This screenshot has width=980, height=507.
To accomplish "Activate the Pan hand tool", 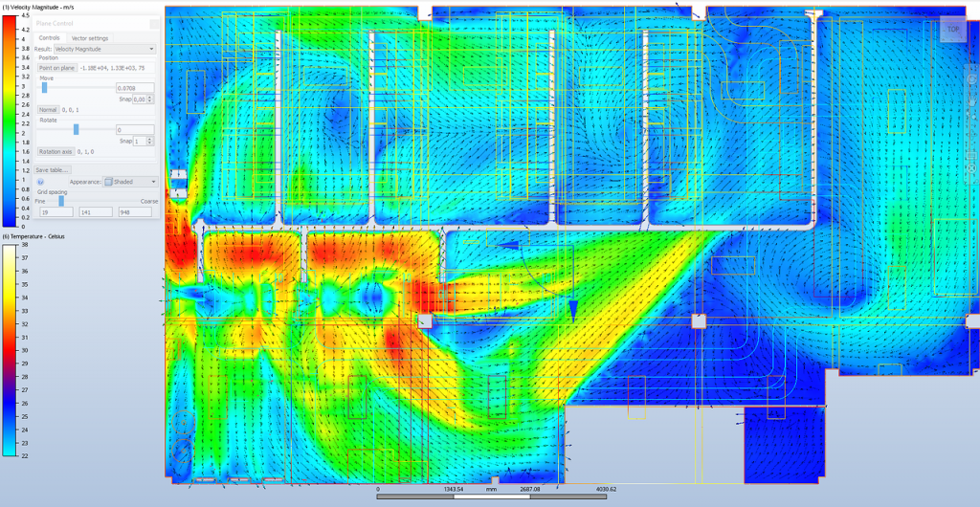I will pyautogui.click(x=971, y=100).
